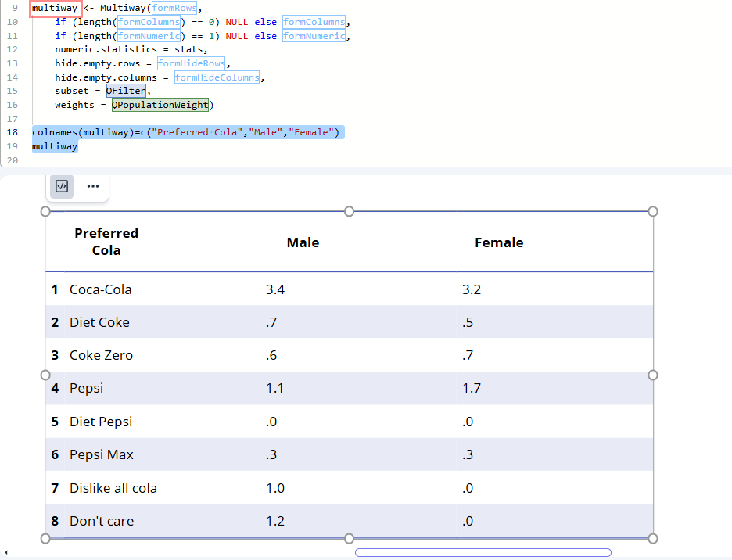
Task: Open the three-dots more options menu
Action: tap(93, 186)
